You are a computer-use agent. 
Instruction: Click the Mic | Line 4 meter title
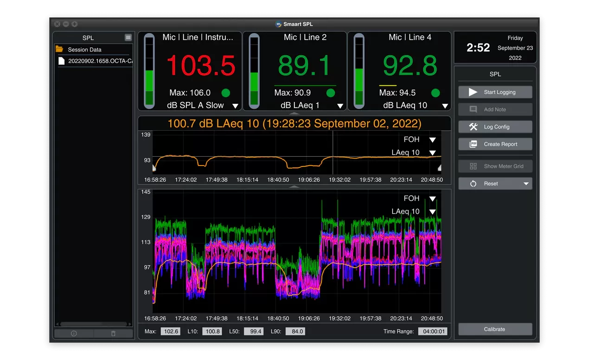click(x=410, y=38)
